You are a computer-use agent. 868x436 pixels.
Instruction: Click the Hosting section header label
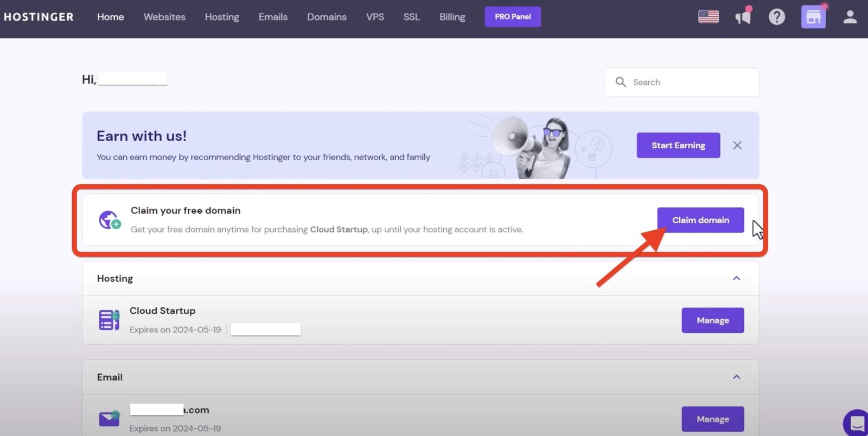tap(114, 278)
